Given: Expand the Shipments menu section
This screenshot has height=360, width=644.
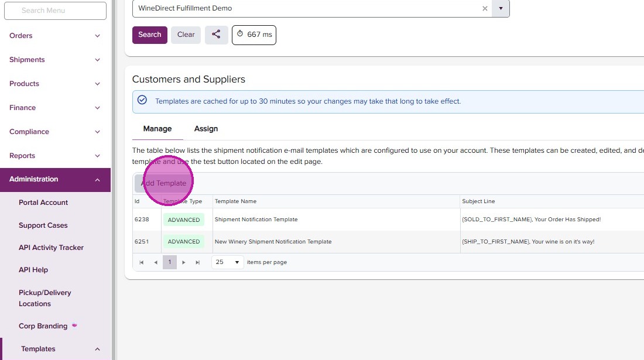Looking at the screenshot, I should click(55, 60).
